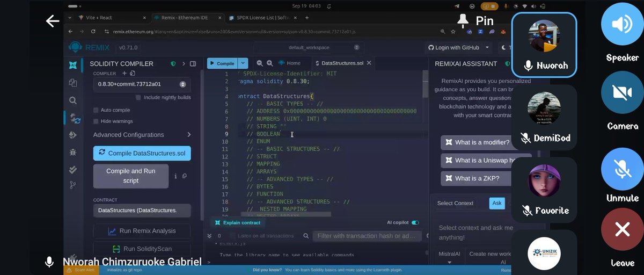Open File Explorer in Remix sidebar
This screenshot has height=275, width=644.
pos(73,83)
